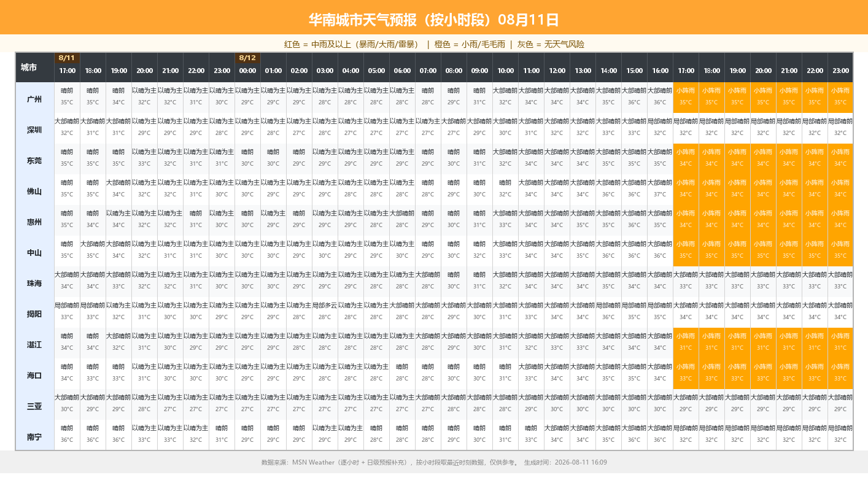Screen dimensions: 868x502
Task: Click the 8/11 date badge in header
Action: pos(67,58)
